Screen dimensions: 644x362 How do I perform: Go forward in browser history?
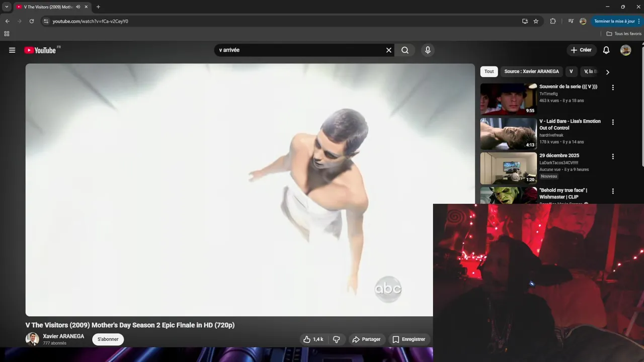point(20,21)
